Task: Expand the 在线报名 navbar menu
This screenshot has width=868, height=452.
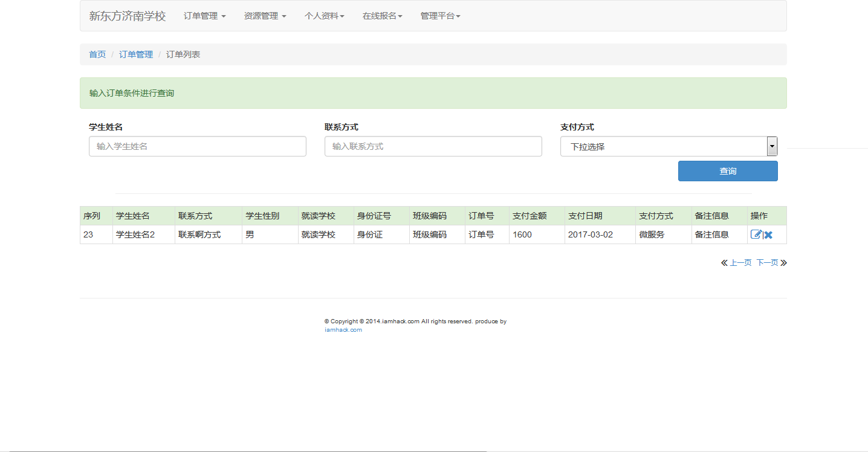Action: coord(383,16)
